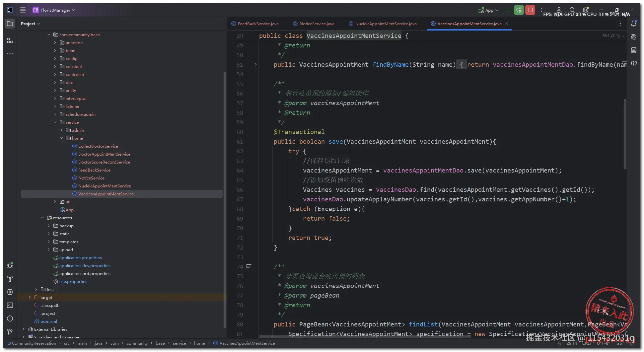Viewport: 644px width, 352px height.
Task: Open the Git version control tool window
Action: (x=10, y=332)
